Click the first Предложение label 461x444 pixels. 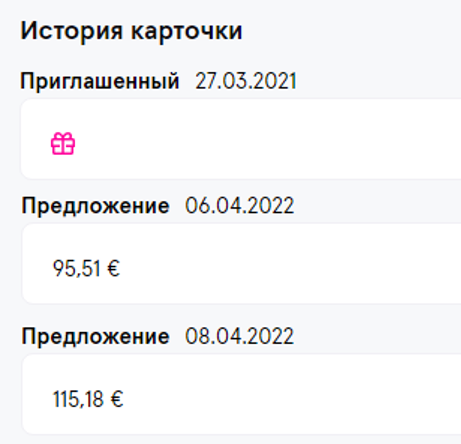point(96,206)
